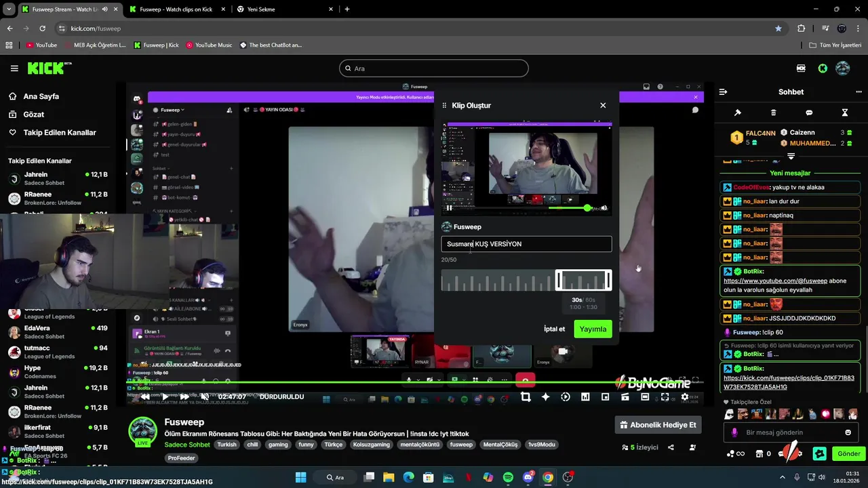Publish clip with Yayımla button
This screenshot has height=488, width=868.
click(x=593, y=329)
